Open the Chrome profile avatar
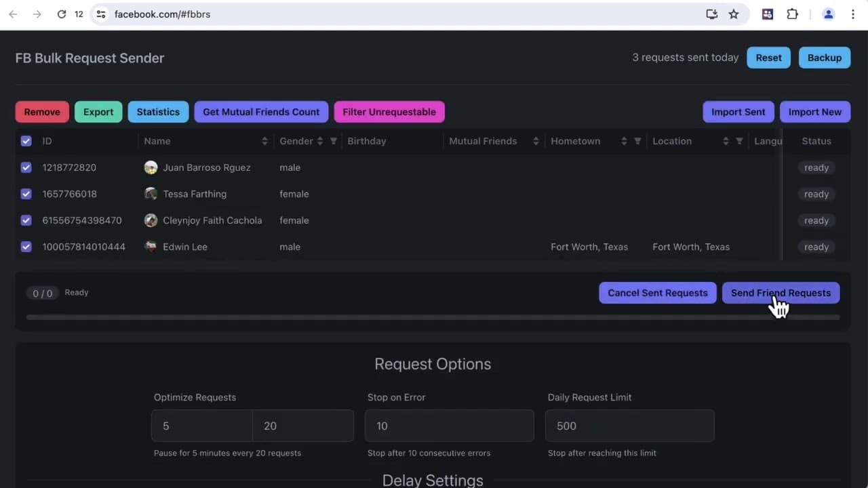The width and height of the screenshot is (868, 488). pyautogui.click(x=828, y=14)
